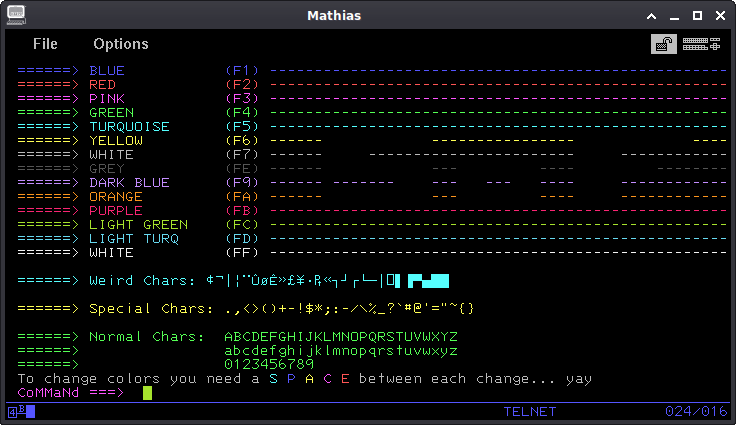Click the digits line 0123456789
Viewport: 736px width, 425px height.
(x=269, y=364)
